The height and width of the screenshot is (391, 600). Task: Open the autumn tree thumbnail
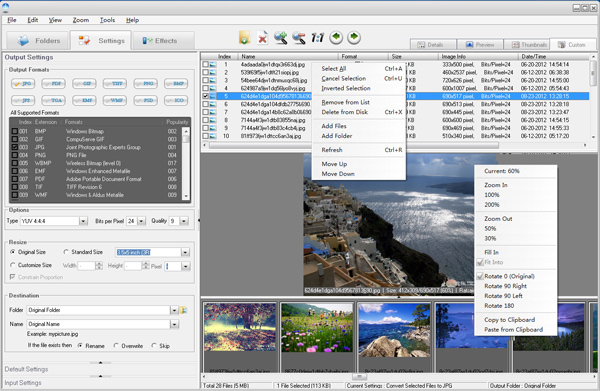(x=240, y=327)
